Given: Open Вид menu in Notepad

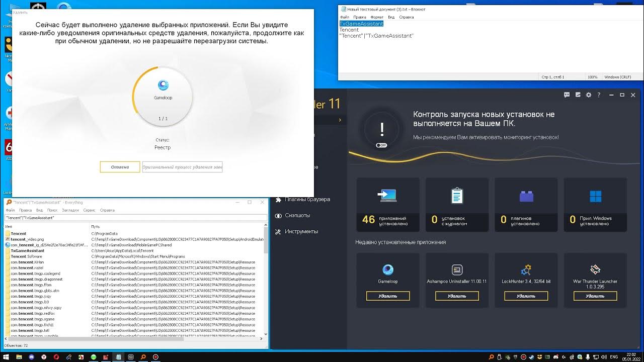Looking at the screenshot, I should click(x=391, y=17).
